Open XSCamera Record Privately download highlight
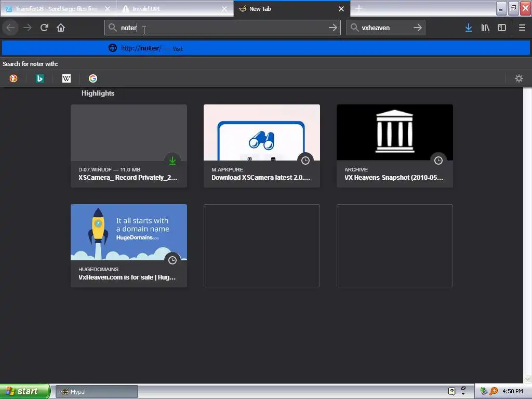The height and width of the screenshot is (399, 532). click(x=129, y=146)
